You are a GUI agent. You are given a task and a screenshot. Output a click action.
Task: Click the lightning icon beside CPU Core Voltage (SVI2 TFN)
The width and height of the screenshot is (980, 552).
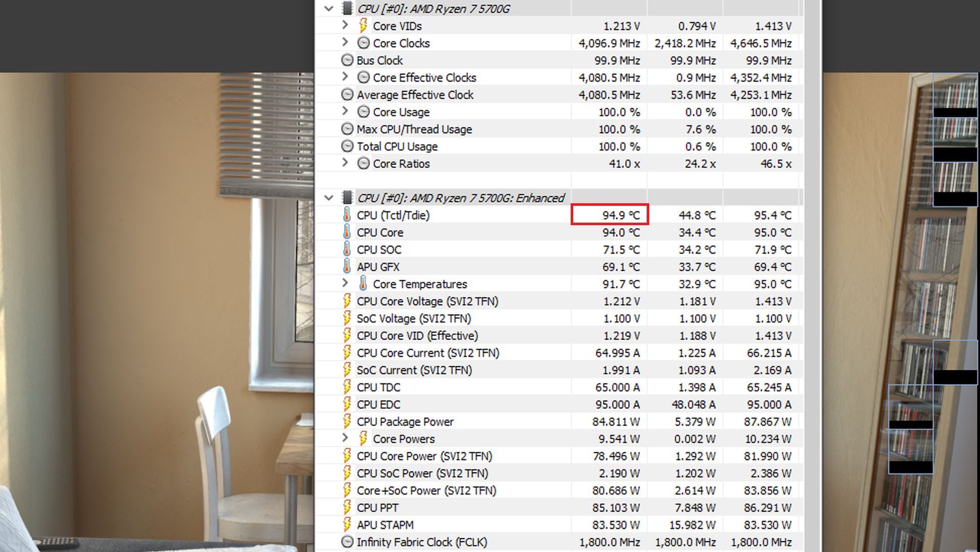(347, 301)
